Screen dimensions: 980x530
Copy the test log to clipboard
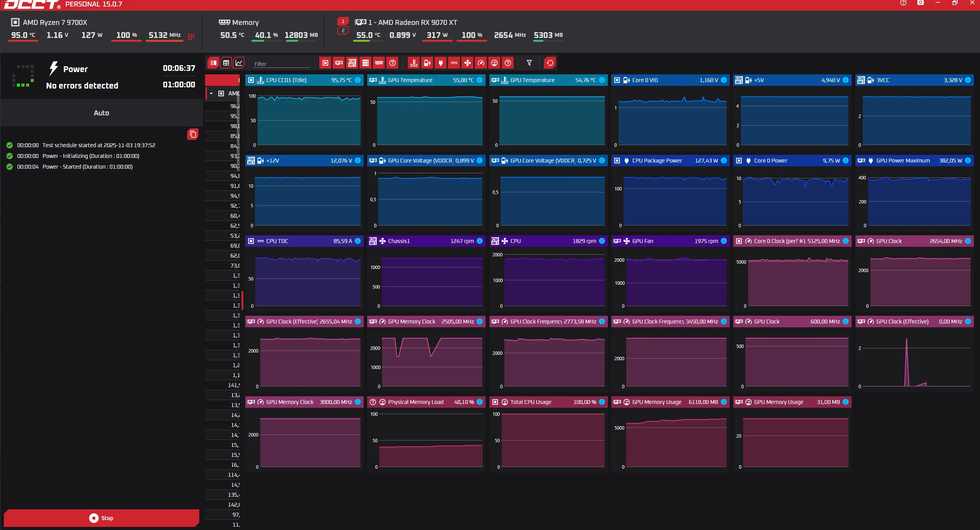[x=193, y=134]
